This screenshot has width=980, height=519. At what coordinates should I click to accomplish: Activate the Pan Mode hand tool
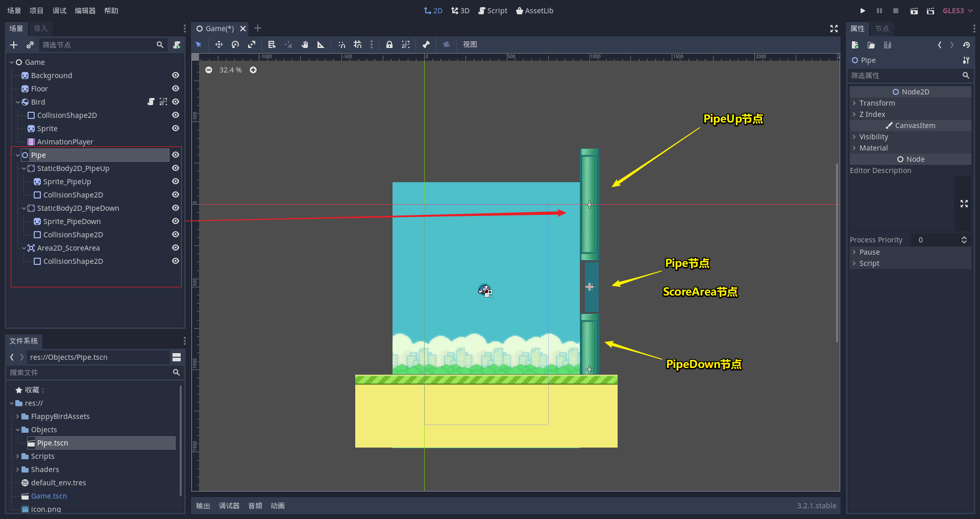click(x=304, y=45)
